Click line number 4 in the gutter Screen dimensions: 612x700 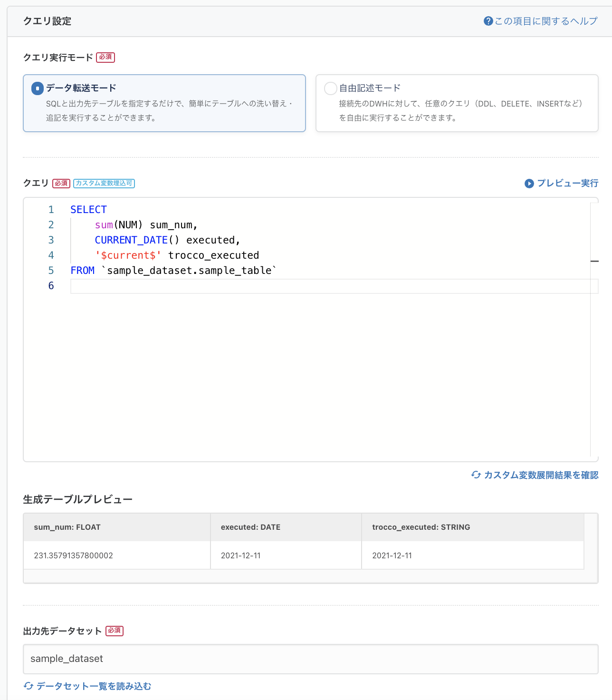[51, 255]
